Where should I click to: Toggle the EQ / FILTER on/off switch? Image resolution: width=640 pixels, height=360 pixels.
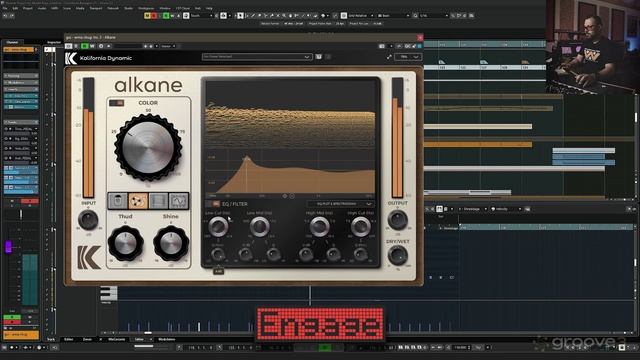(x=213, y=204)
